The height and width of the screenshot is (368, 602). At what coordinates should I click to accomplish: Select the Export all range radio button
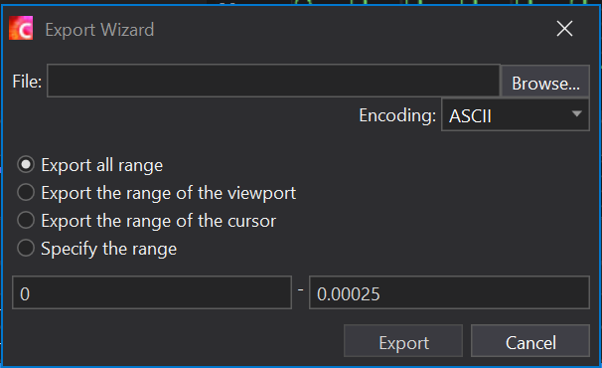pos(26,165)
